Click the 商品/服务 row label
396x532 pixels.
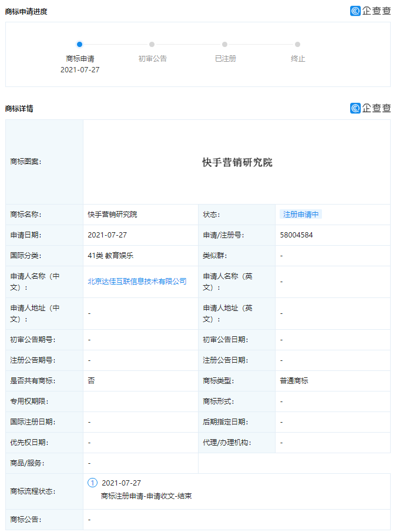tap(27, 463)
